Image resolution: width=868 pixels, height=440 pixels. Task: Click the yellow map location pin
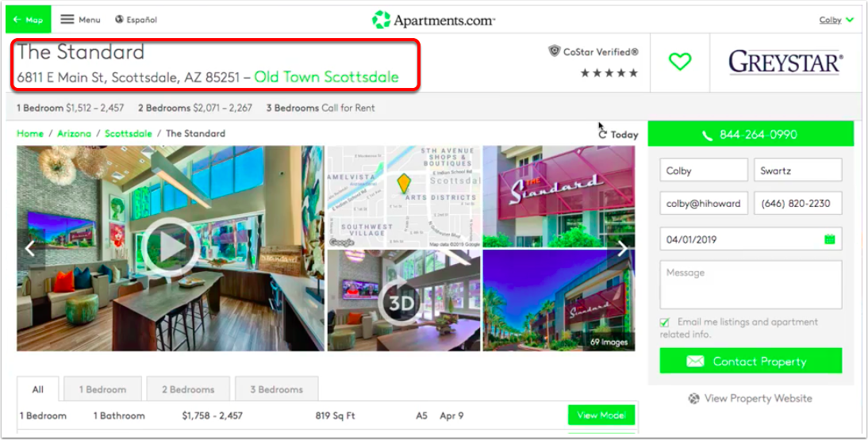click(x=404, y=183)
